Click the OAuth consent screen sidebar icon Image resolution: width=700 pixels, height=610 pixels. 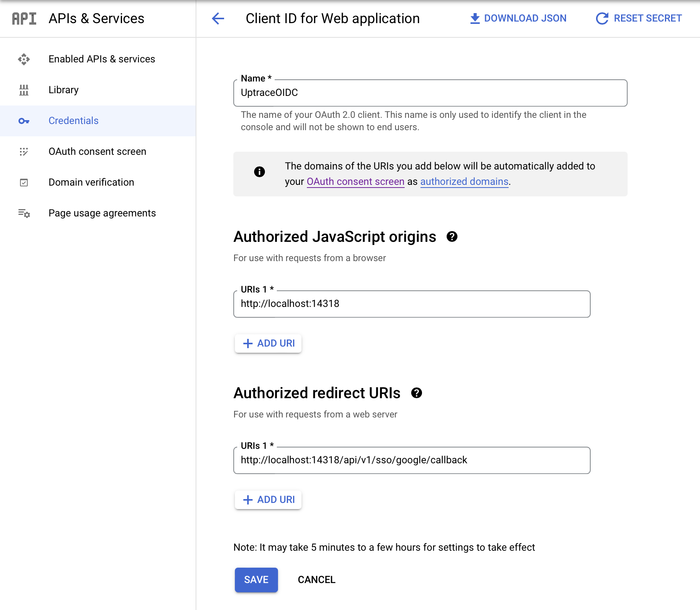pyautogui.click(x=24, y=151)
